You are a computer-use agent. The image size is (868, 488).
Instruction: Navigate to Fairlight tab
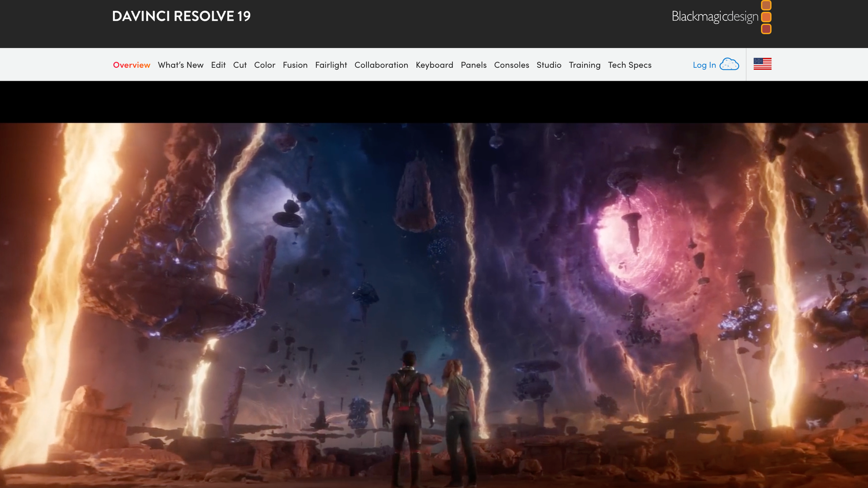pos(331,65)
